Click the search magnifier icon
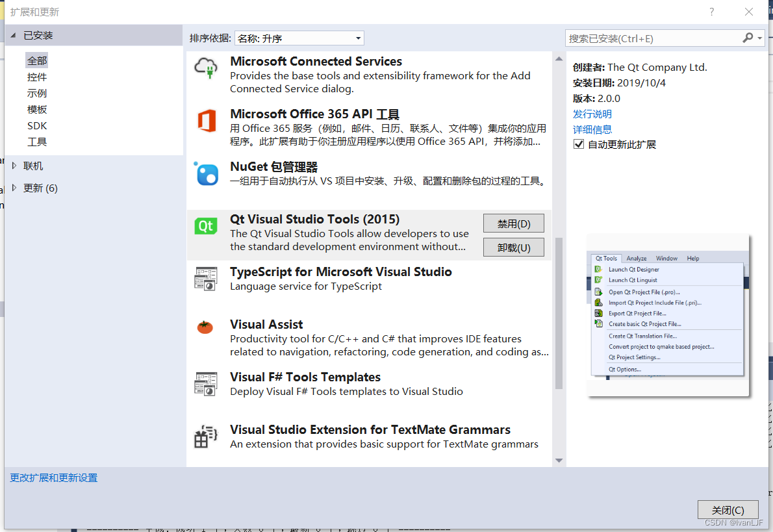 coord(748,38)
